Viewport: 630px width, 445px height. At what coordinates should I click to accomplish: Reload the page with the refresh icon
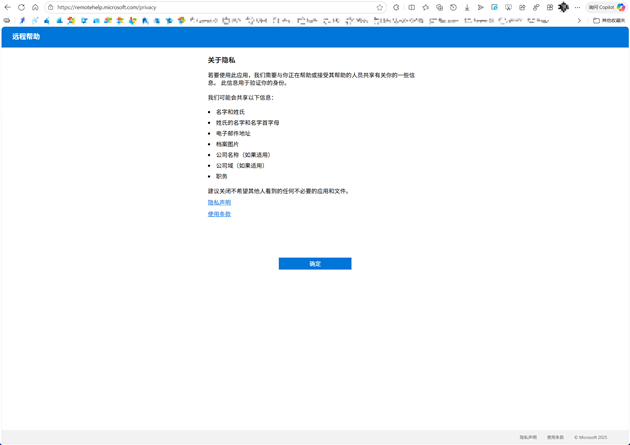point(21,7)
